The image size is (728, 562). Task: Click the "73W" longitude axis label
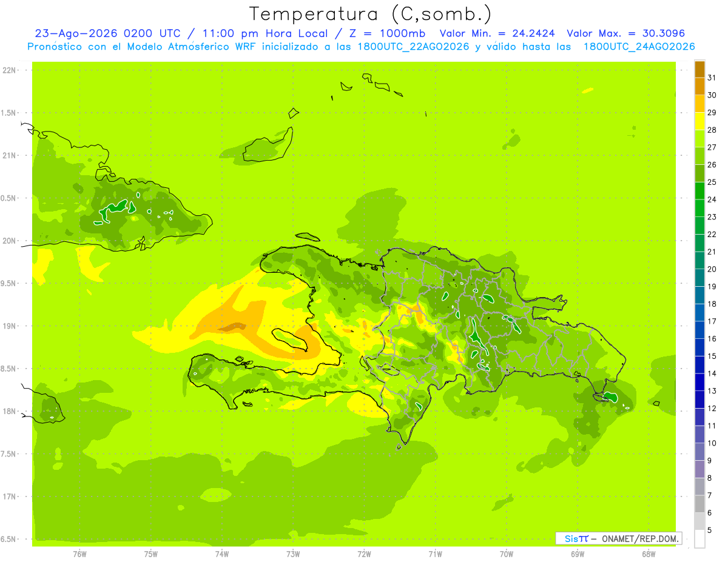tap(293, 554)
